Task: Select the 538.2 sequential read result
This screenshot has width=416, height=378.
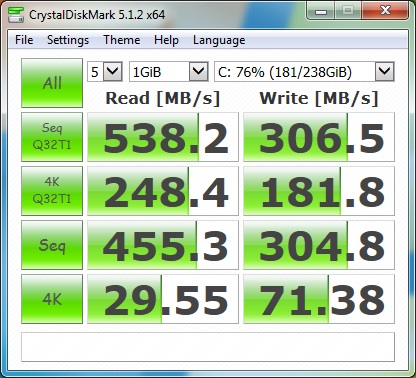Action: (x=163, y=137)
